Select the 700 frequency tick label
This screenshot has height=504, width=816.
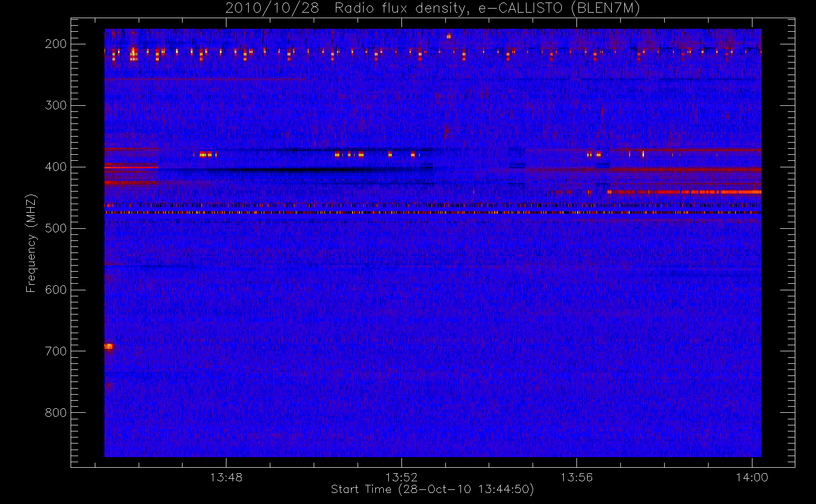(x=56, y=351)
